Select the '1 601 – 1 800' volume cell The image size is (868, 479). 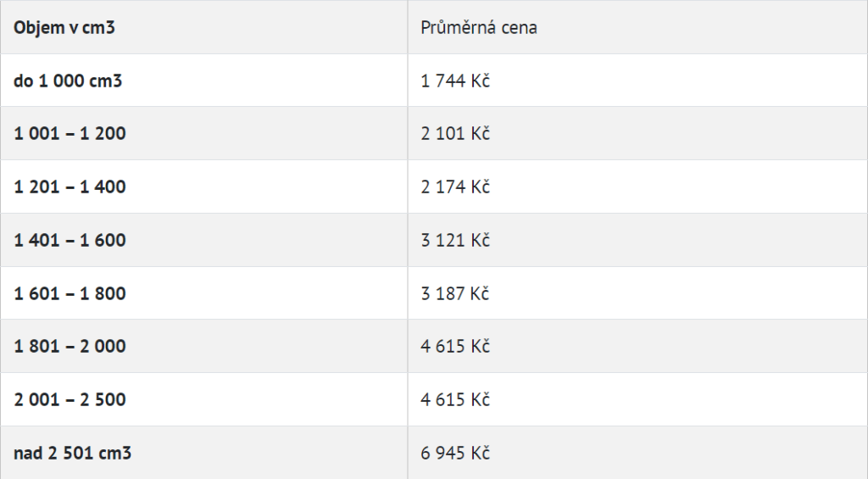(x=70, y=293)
